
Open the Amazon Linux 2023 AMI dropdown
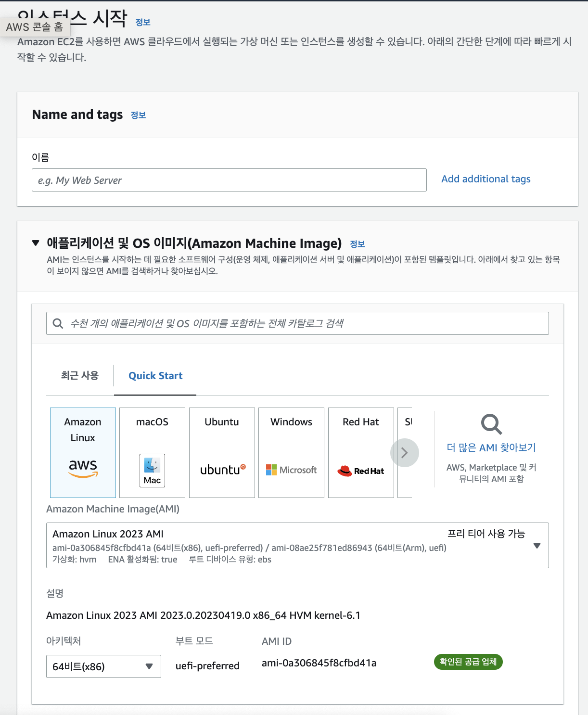(297, 546)
